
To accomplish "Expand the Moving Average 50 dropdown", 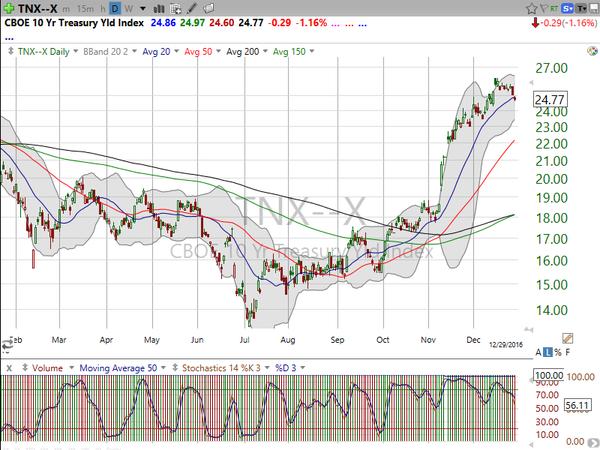I will click(x=163, y=368).
